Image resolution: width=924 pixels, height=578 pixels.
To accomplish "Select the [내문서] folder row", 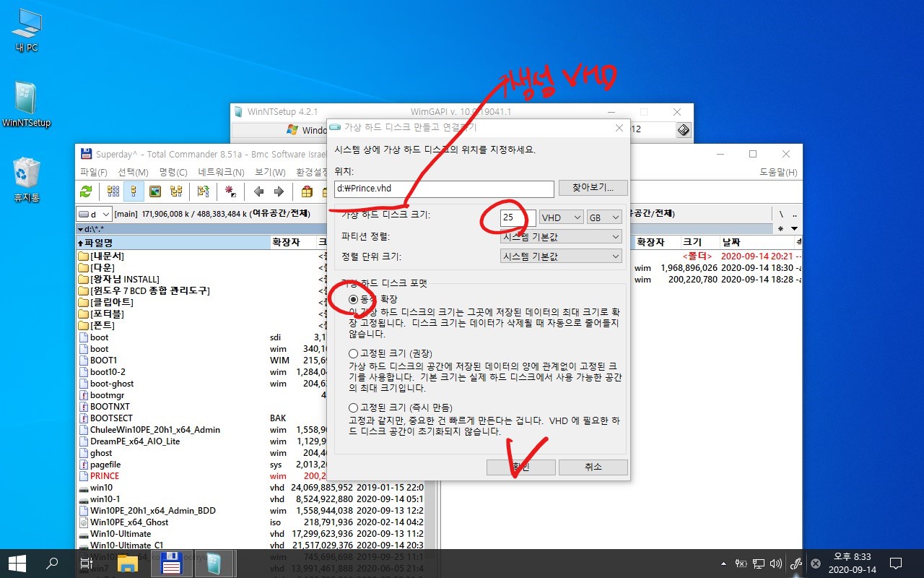I will pyautogui.click(x=249, y=256).
